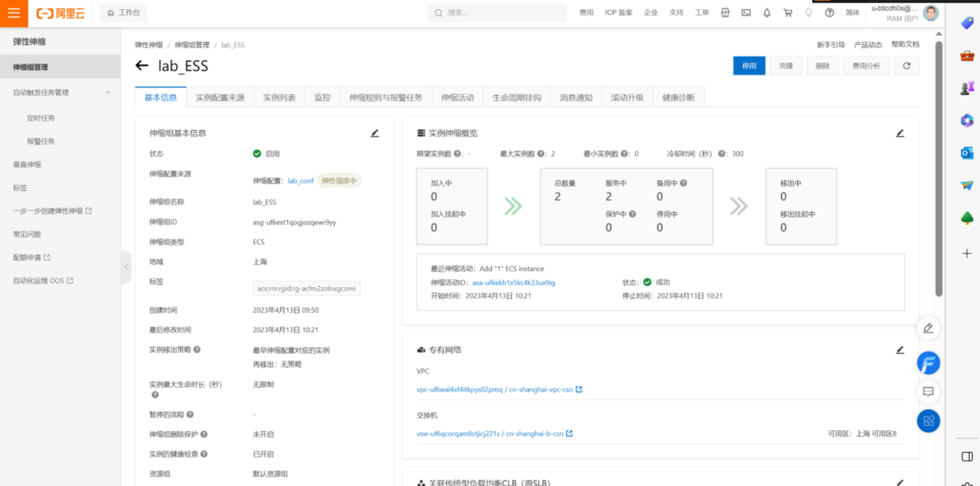Show help for expected instance count

(x=458, y=154)
